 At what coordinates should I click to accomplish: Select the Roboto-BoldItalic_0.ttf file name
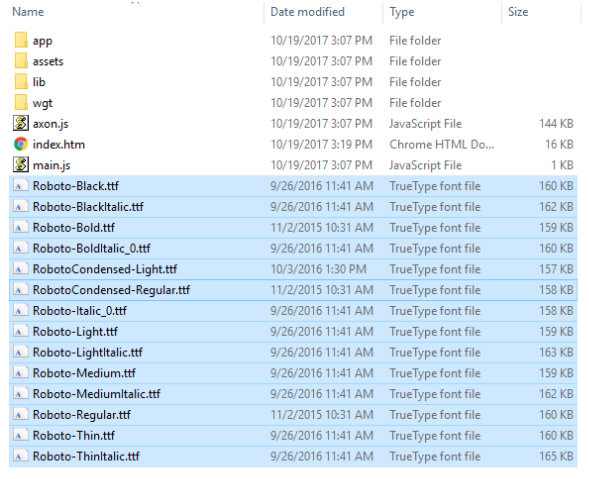(92, 248)
